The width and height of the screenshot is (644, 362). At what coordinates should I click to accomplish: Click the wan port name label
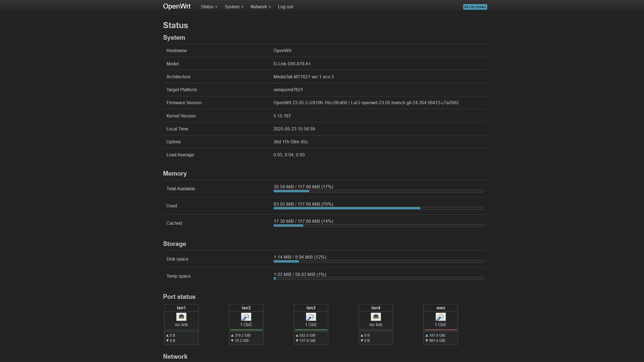tap(440, 308)
